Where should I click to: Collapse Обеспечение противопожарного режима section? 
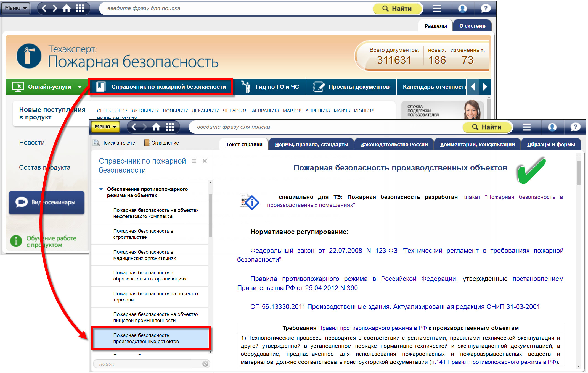click(101, 190)
